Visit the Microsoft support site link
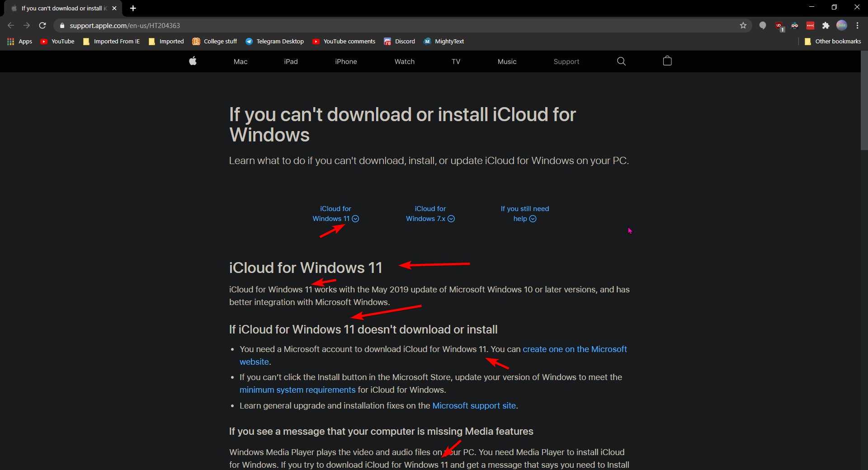 [474, 406]
